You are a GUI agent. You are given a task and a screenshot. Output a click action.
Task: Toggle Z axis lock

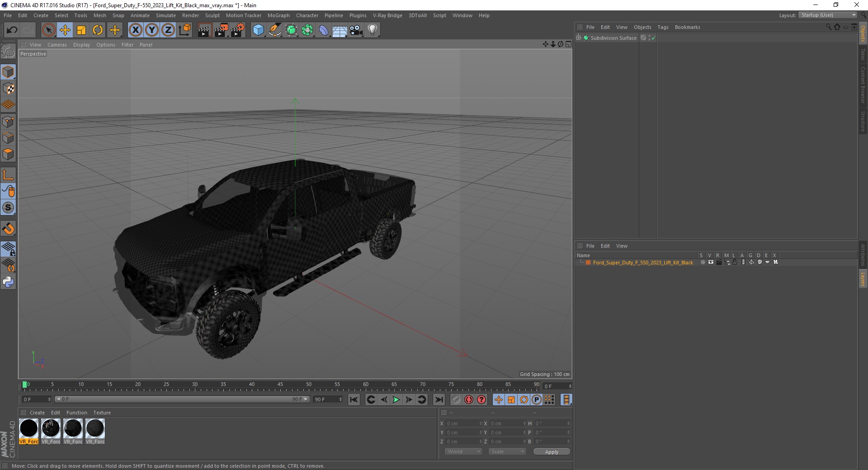click(168, 30)
